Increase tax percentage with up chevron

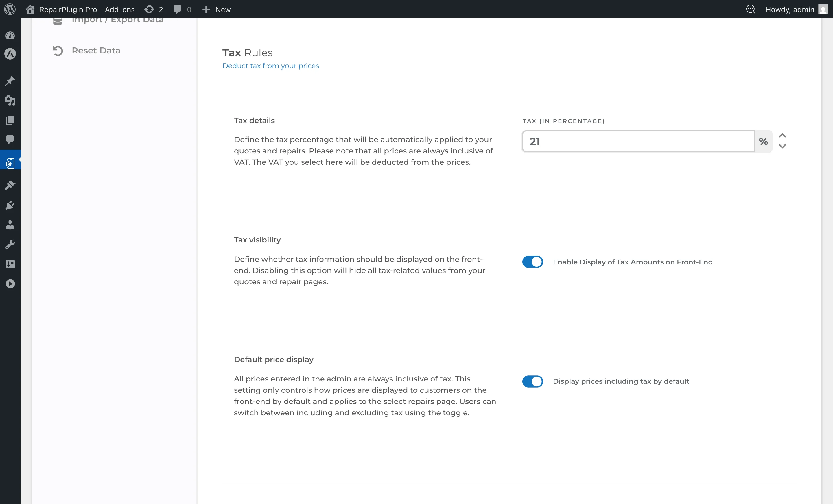pos(782,136)
